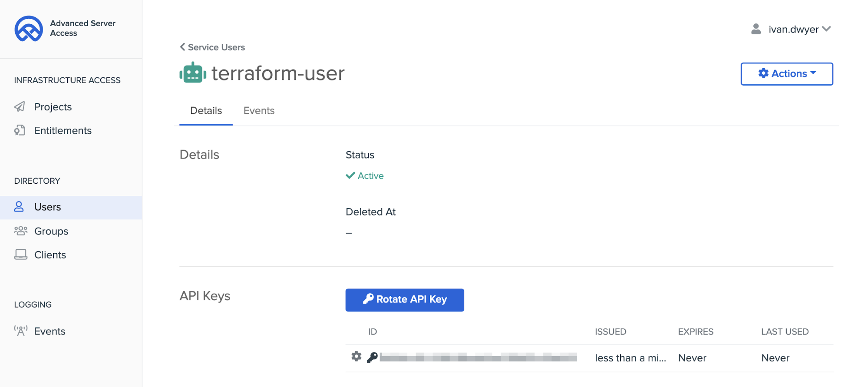
Task: Click the Projects paper plane icon
Action: 20,107
